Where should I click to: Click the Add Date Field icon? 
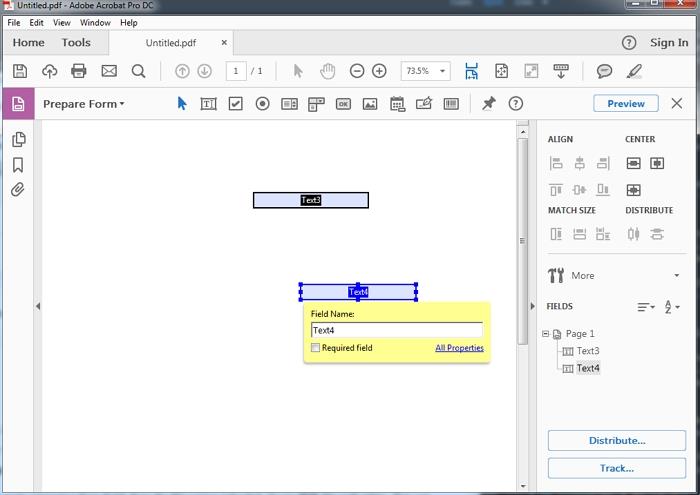pyautogui.click(x=397, y=104)
